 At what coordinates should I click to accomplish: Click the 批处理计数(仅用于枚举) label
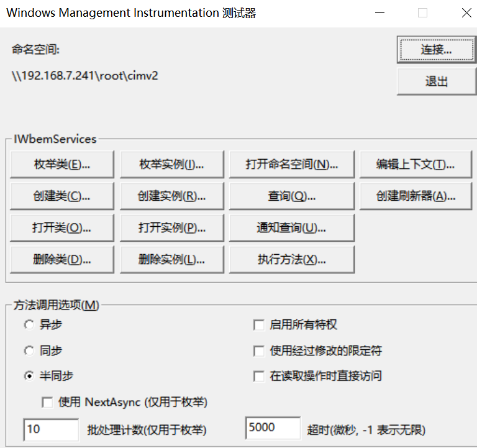pyautogui.click(x=147, y=430)
